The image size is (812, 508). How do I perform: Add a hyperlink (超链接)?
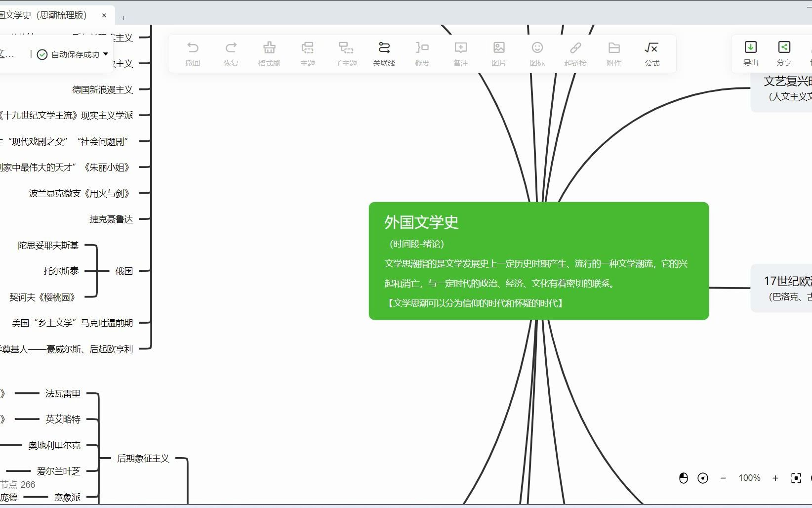tap(575, 54)
